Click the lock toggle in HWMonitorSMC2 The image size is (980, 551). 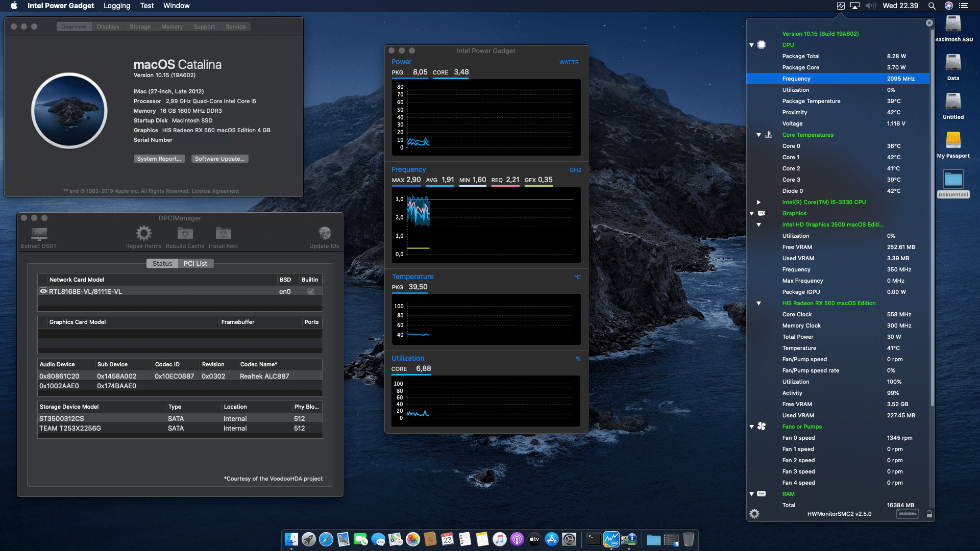[929, 514]
